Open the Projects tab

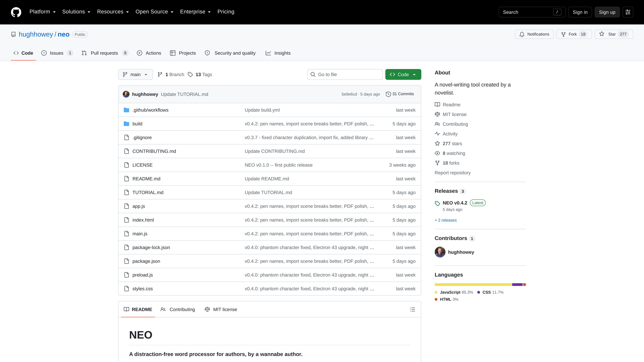coord(183,53)
